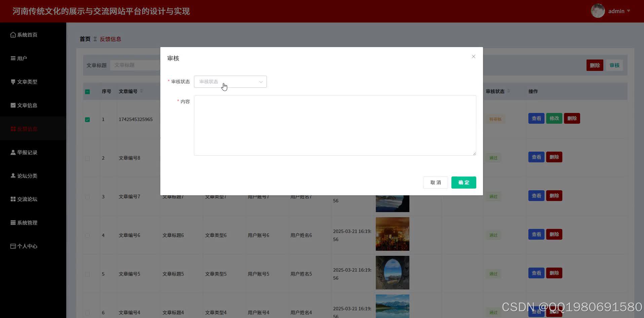Click the 用户账号5 cell
644x318 pixels.
tap(258, 274)
